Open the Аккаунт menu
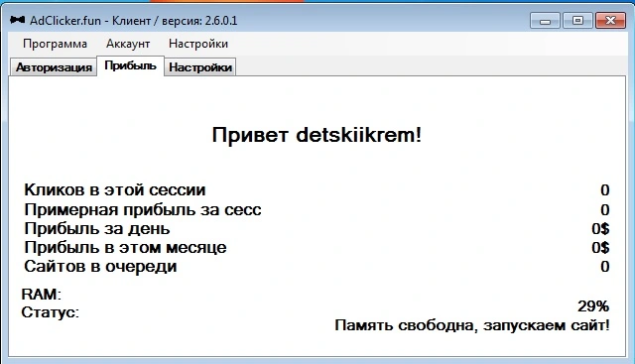 128,44
